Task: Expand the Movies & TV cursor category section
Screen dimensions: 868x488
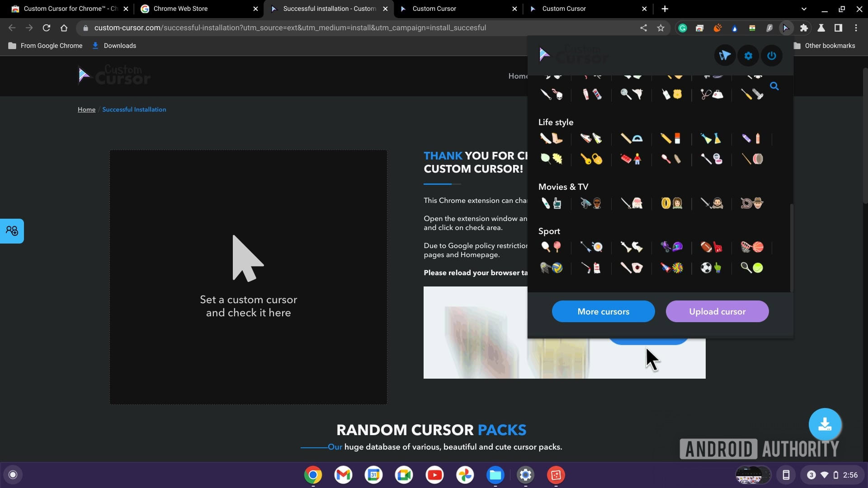Action: coord(563,187)
